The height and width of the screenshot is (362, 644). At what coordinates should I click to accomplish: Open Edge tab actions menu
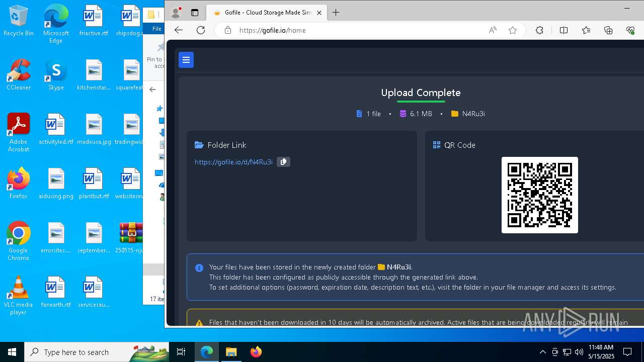195,13
